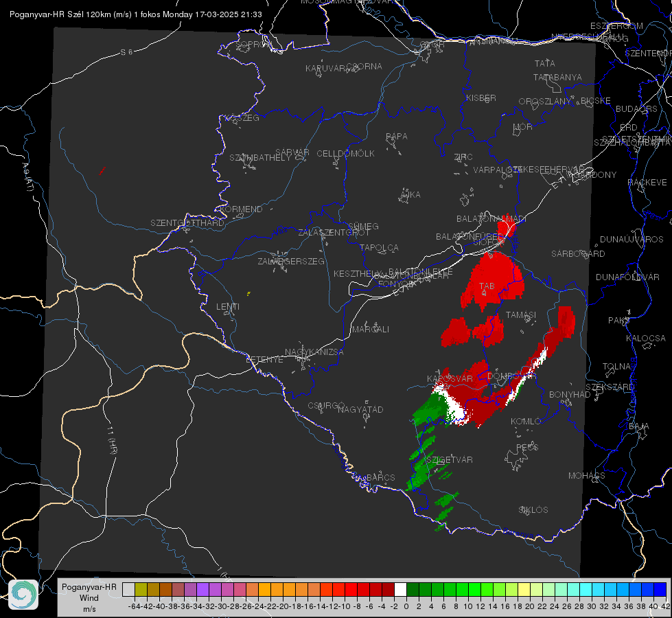Click the NAGYATÁD label
Screen dimensions: 672x618
point(360,409)
